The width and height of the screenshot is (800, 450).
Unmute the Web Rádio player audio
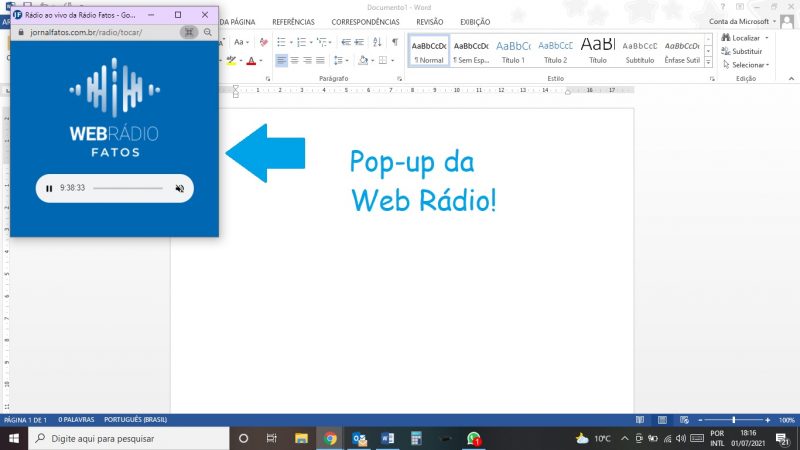click(180, 188)
